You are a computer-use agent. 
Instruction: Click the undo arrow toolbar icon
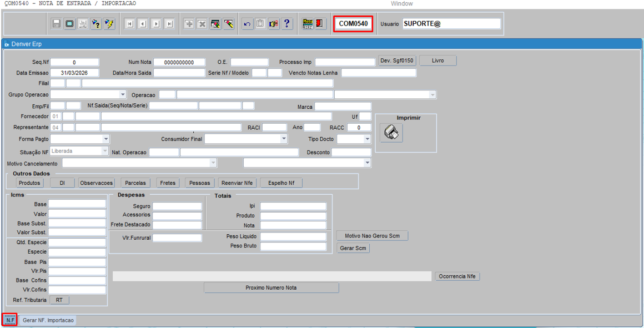[247, 24]
